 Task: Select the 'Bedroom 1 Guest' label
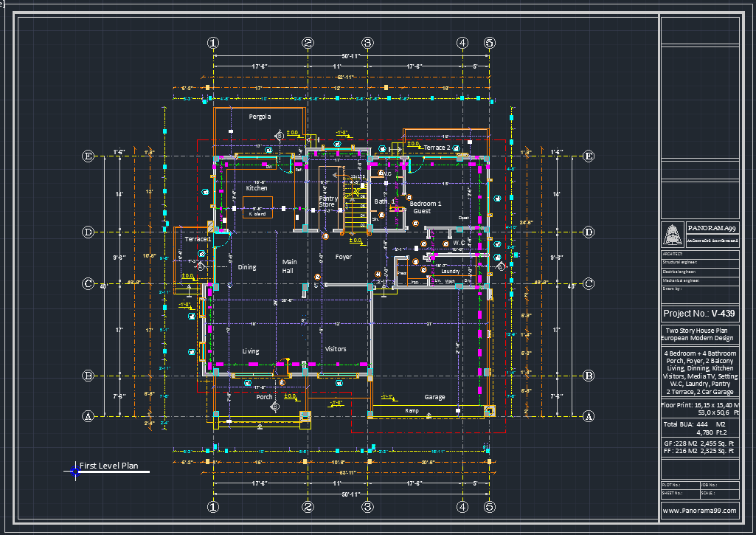coord(425,207)
